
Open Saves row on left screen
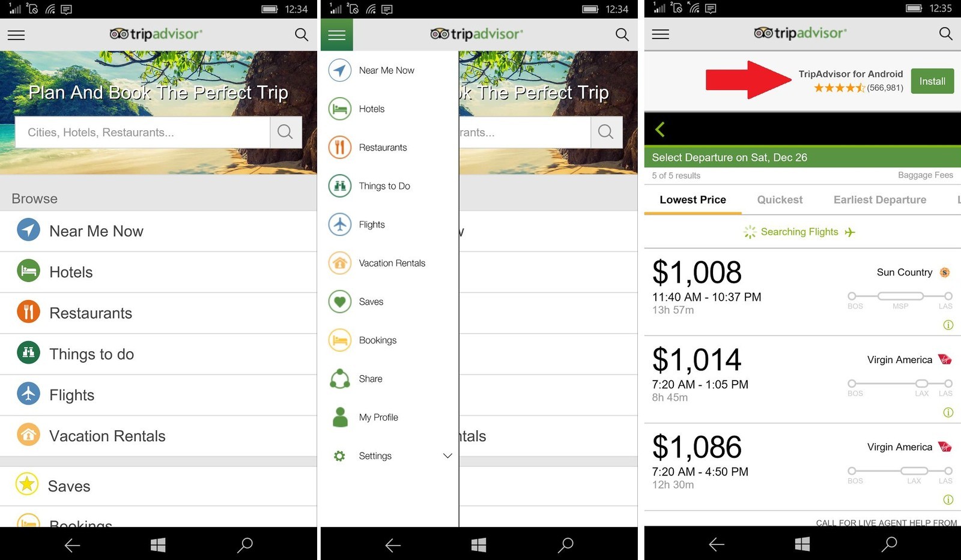point(159,486)
